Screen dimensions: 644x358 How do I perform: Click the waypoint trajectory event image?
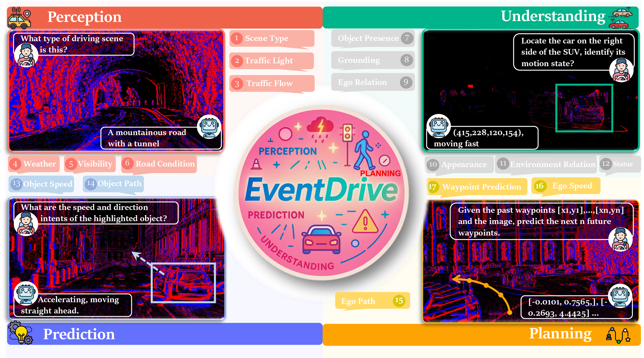[x=531, y=262]
